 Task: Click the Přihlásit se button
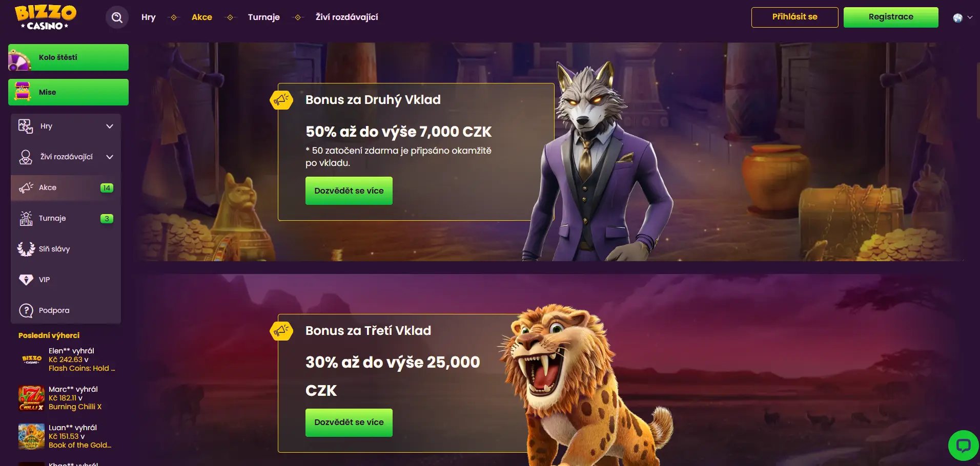pos(794,17)
